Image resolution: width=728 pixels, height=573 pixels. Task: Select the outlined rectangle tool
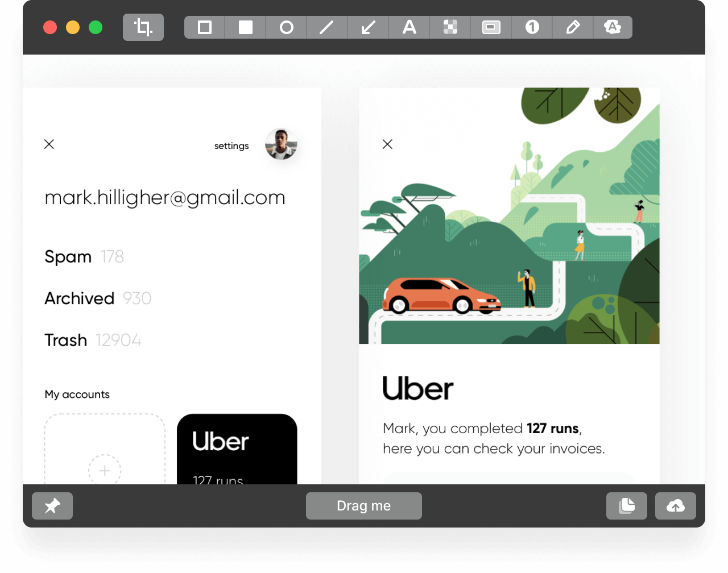click(x=205, y=27)
